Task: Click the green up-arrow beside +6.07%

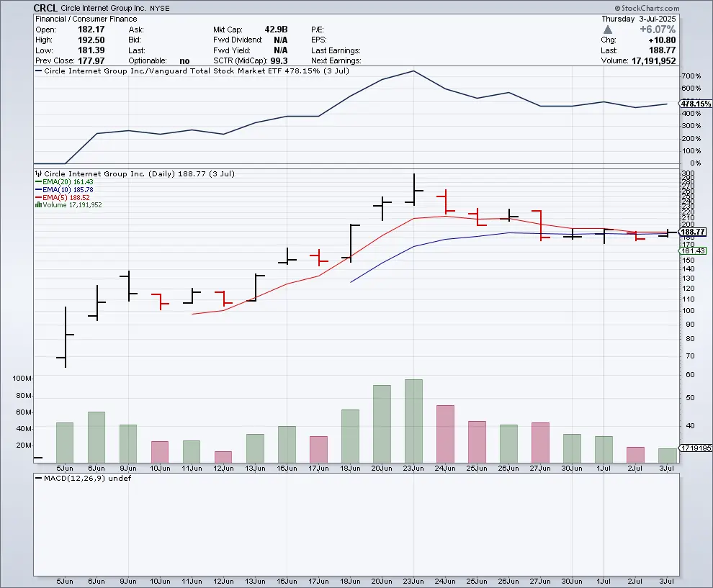Action: click(608, 30)
